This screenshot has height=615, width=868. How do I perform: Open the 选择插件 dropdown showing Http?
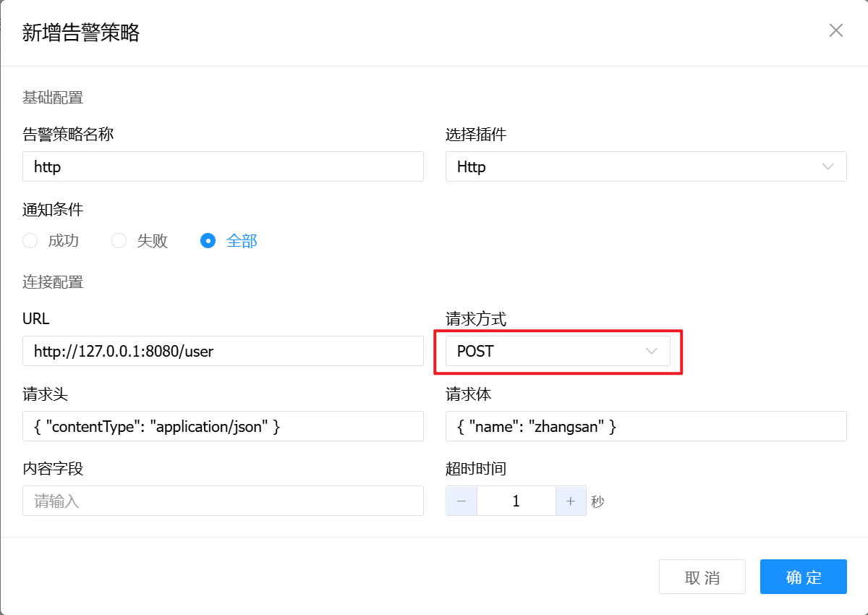click(637, 166)
